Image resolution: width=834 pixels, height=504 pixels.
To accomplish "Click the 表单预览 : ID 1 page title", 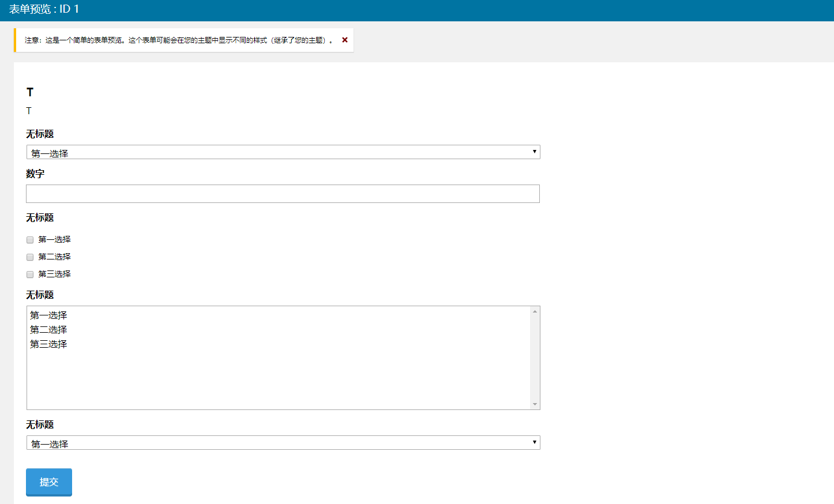I will 44,9.
